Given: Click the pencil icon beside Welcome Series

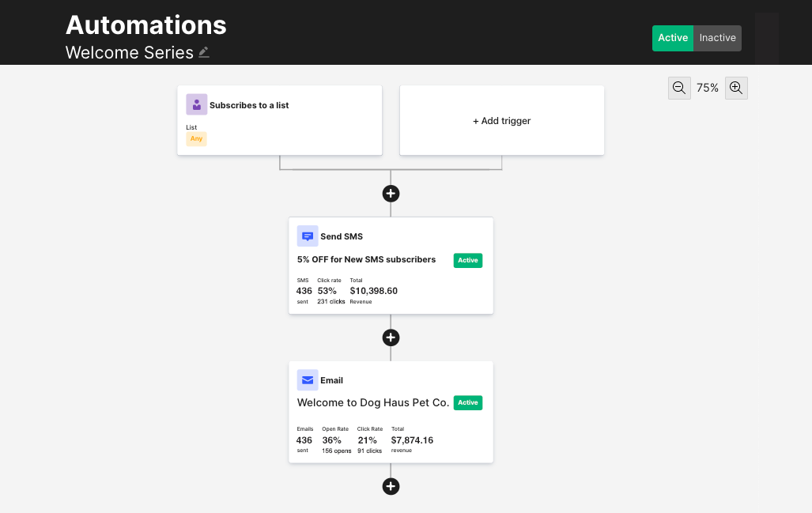Looking at the screenshot, I should (204, 52).
